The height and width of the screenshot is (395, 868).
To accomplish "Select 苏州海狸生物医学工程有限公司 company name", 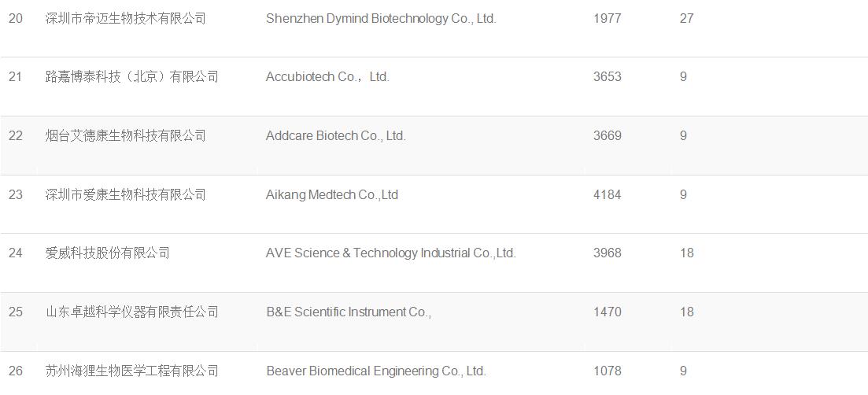I will tap(131, 371).
